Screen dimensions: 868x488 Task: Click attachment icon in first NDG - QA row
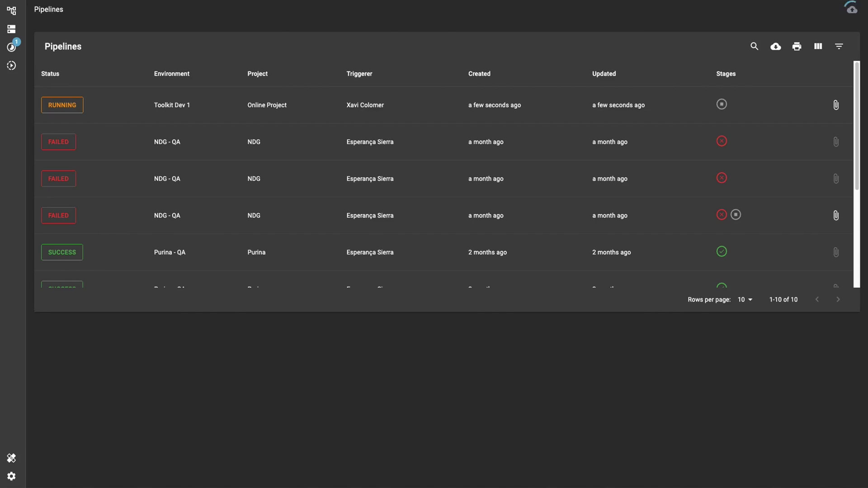pos(836,142)
